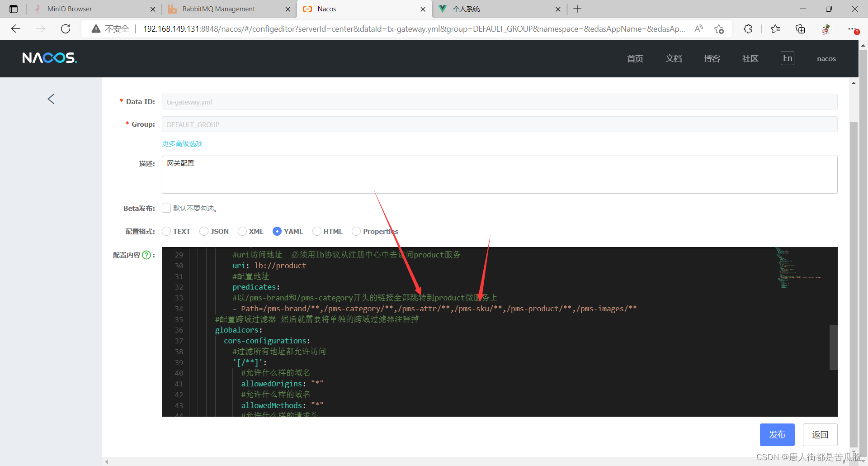The height and width of the screenshot is (466, 868).
Task: Open the nacos user menu
Action: [826, 58]
